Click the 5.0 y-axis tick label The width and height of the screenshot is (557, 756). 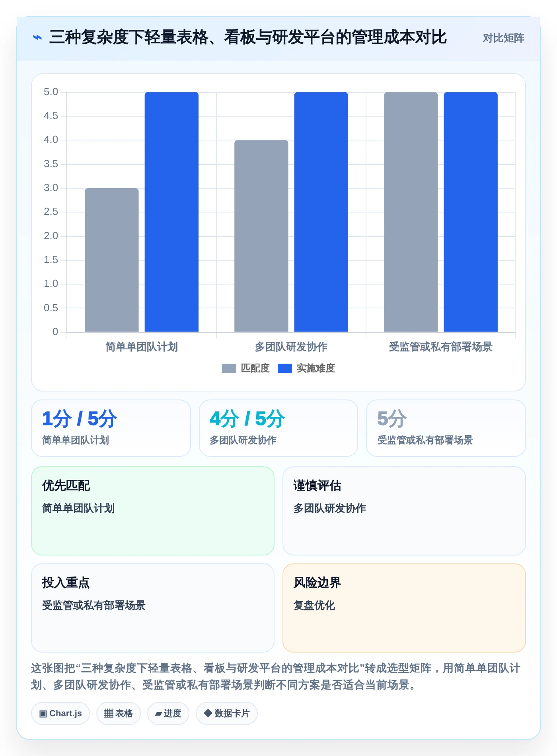click(51, 92)
